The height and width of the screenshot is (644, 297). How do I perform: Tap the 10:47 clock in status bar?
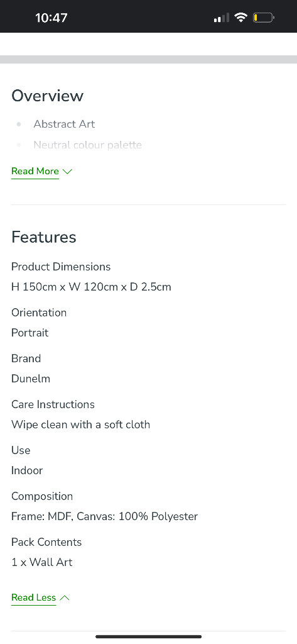pyautogui.click(x=51, y=18)
